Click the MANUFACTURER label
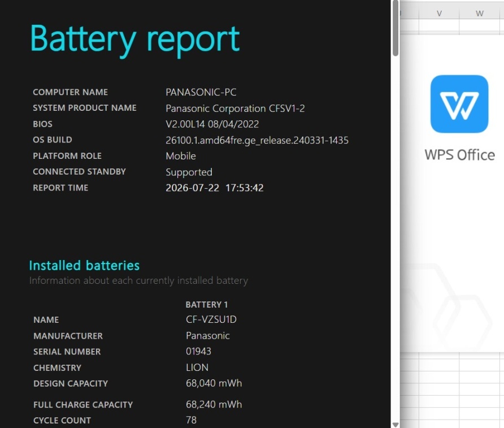The image size is (504, 428). point(68,336)
